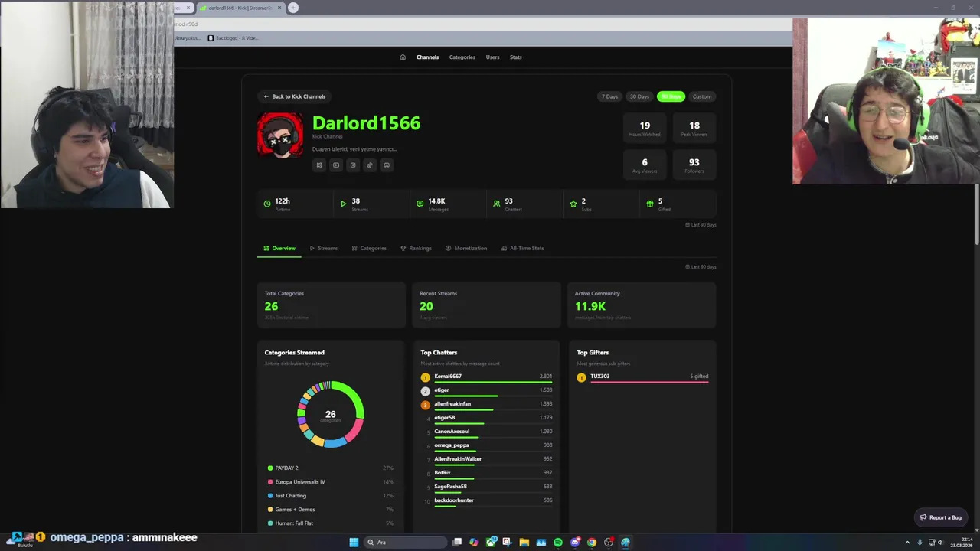Click the Subs star icon
The image size is (980, 551).
pos(573,204)
